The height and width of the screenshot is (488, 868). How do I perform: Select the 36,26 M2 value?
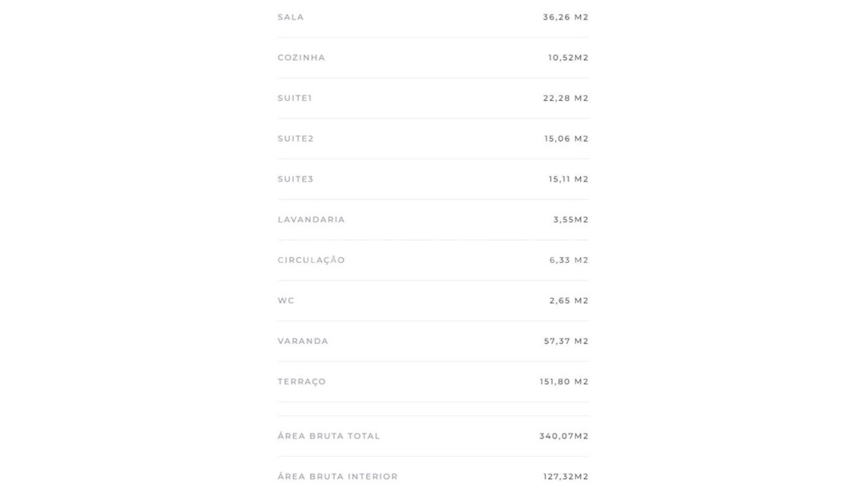[x=565, y=17]
